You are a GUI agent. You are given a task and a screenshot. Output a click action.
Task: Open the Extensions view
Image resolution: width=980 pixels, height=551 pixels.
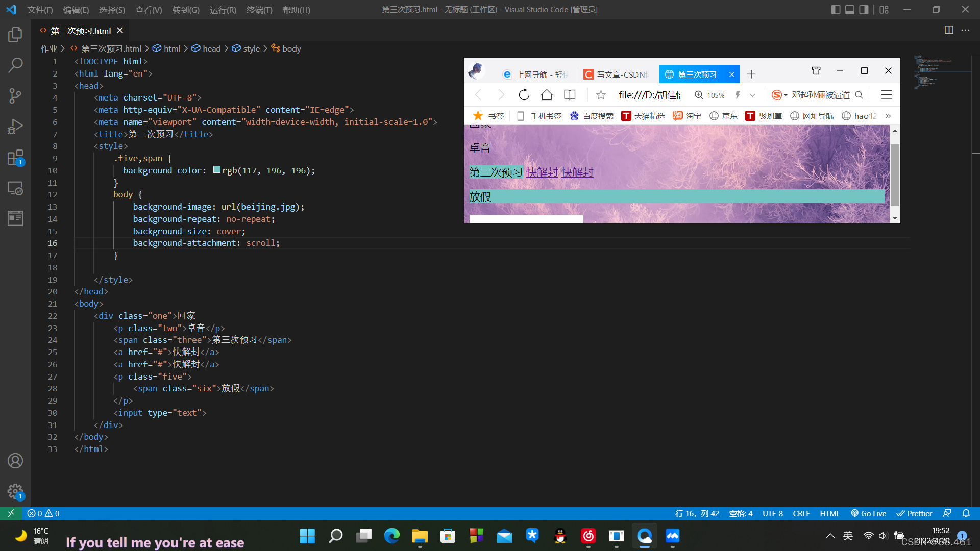(15, 158)
